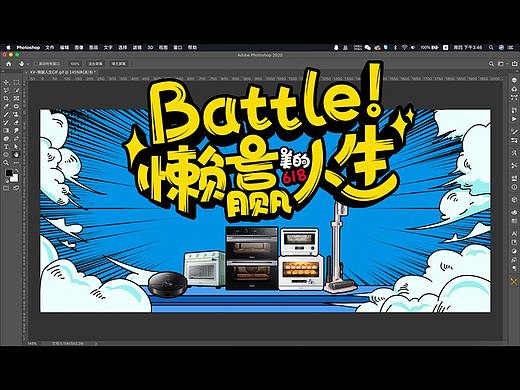Click the WeChat icon in macOS menu bar

point(368,47)
